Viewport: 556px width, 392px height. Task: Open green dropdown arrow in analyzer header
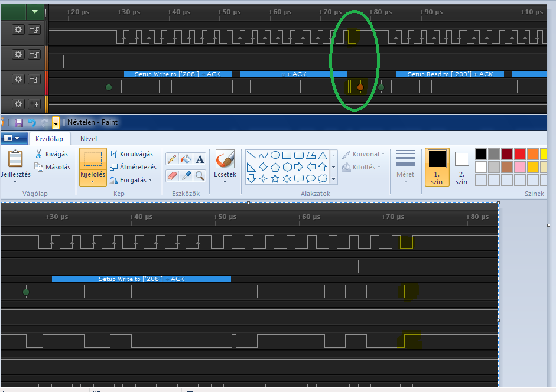[35, 12]
